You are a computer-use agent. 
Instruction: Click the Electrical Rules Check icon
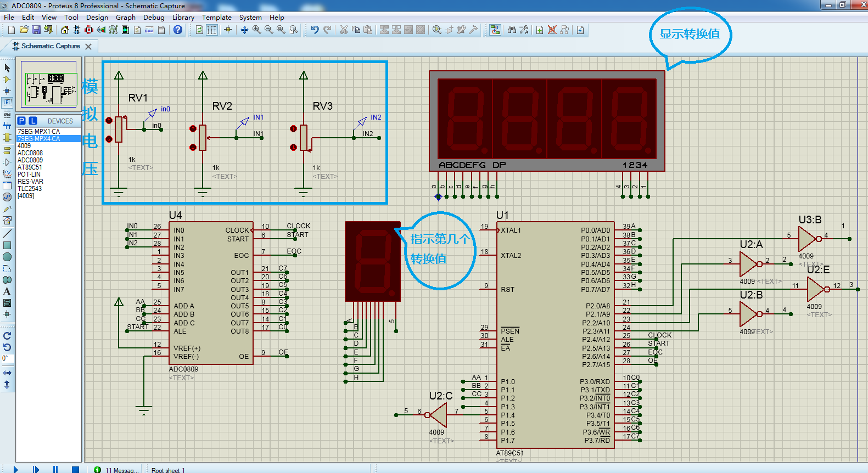[581, 30]
